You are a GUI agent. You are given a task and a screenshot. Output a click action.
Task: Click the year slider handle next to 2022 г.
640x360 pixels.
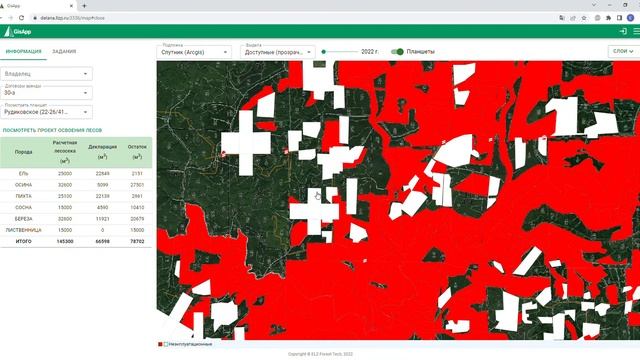[324, 52]
